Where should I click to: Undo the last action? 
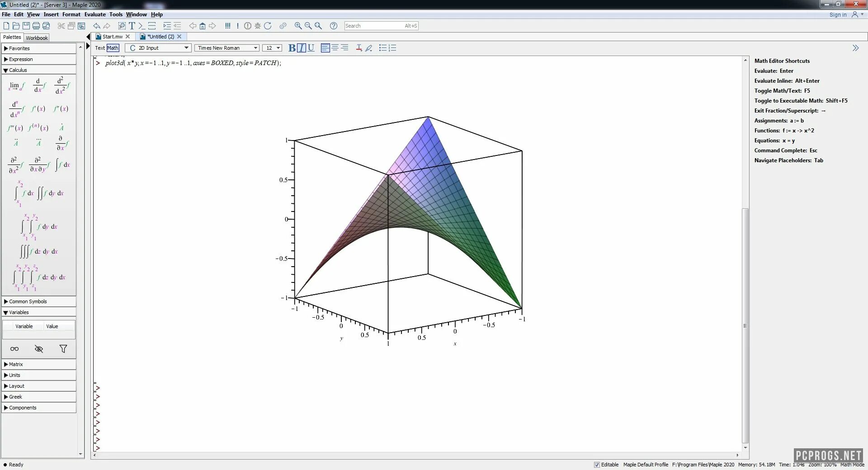(x=97, y=26)
